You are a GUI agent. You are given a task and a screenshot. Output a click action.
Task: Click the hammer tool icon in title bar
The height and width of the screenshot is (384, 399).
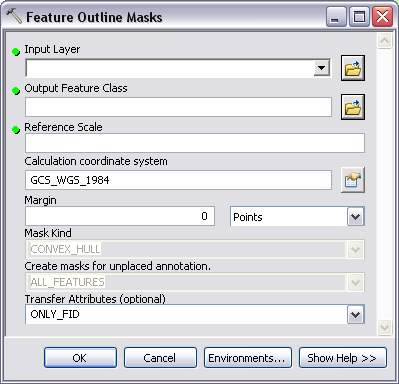click(x=14, y=16)
